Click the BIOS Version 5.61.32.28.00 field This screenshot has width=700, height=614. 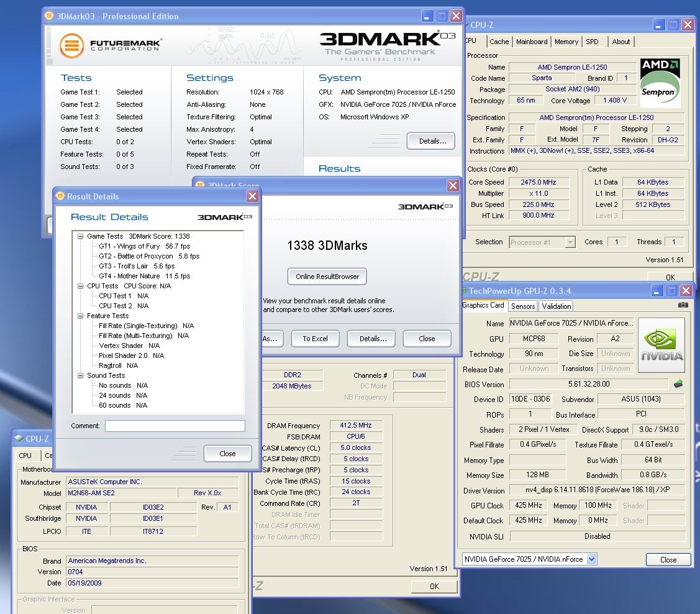click(x=589, y=384)
